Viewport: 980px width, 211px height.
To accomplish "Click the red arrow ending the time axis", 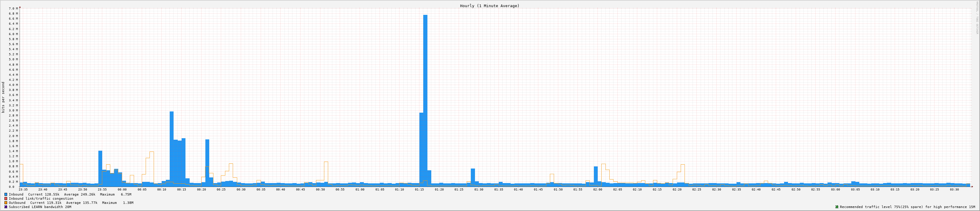I will 972,187.
